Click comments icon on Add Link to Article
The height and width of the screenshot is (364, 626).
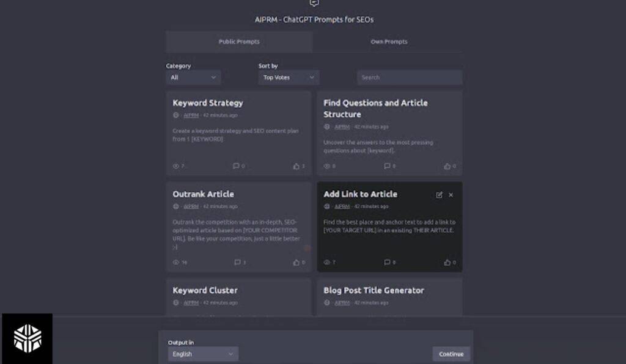tap(387, 262)
